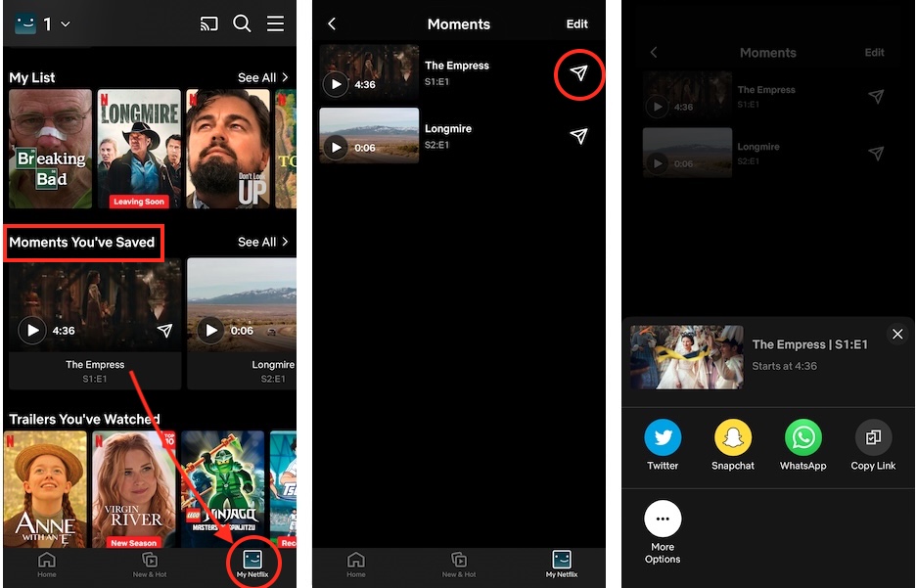
Task: Open My Netflix tab in middle screen
Action: [x=562, y=565]
